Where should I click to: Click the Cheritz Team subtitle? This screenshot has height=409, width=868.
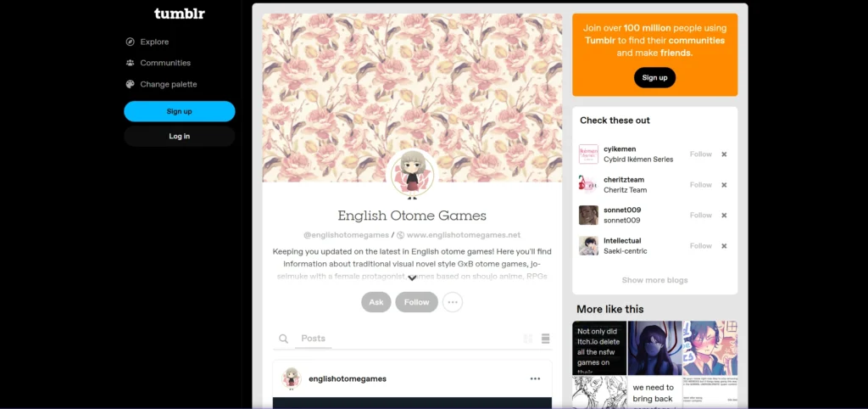(625, 189)
